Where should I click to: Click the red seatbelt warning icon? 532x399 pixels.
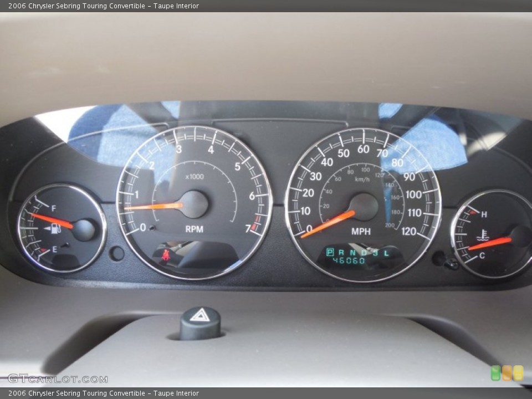pyautogui.click(x=166, y=255)
